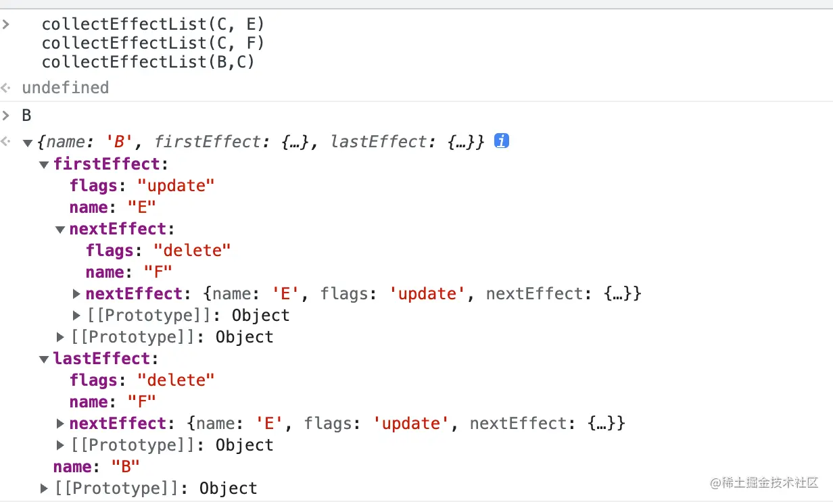Collapse the root object {name: 'B'} summary
Screen dimensions: 833x504
28,143
